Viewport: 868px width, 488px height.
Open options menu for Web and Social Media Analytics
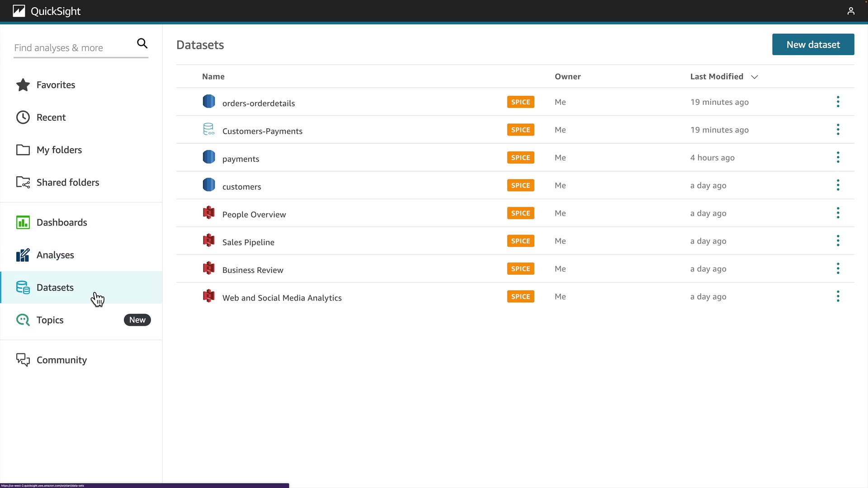click(x=838, y=296)
